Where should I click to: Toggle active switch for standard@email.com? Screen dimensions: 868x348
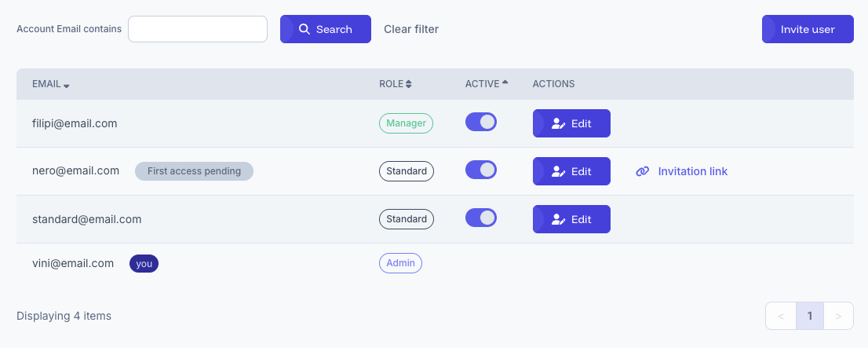click(481, 218)
